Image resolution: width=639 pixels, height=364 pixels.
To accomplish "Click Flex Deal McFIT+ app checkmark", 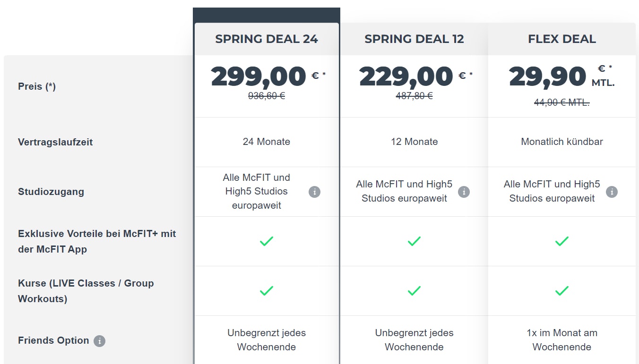I will point(561,241).
